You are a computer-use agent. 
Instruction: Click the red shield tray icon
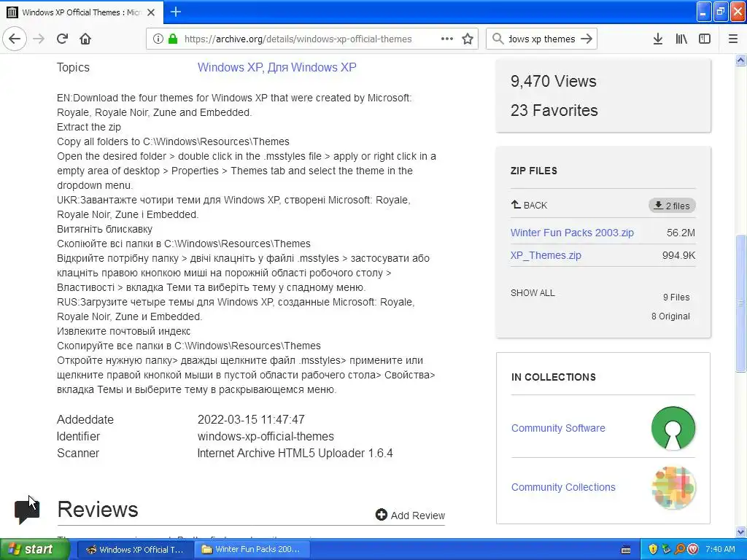[693, 549]
